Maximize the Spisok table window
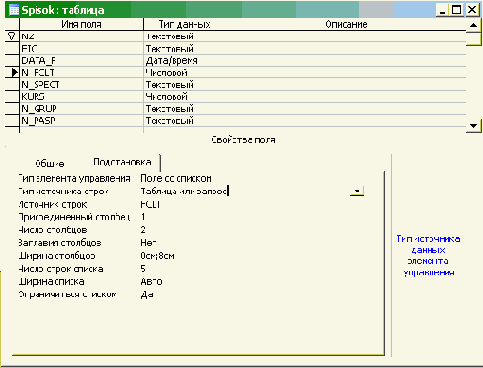The image size is (483, 368). point(457,10)
